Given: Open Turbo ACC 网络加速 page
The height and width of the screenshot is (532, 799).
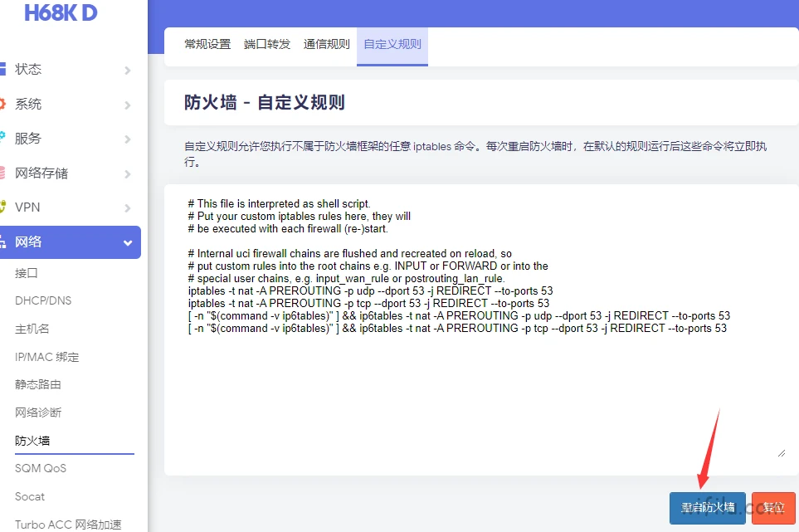Looking at the screenshot, I should [68, 525].
